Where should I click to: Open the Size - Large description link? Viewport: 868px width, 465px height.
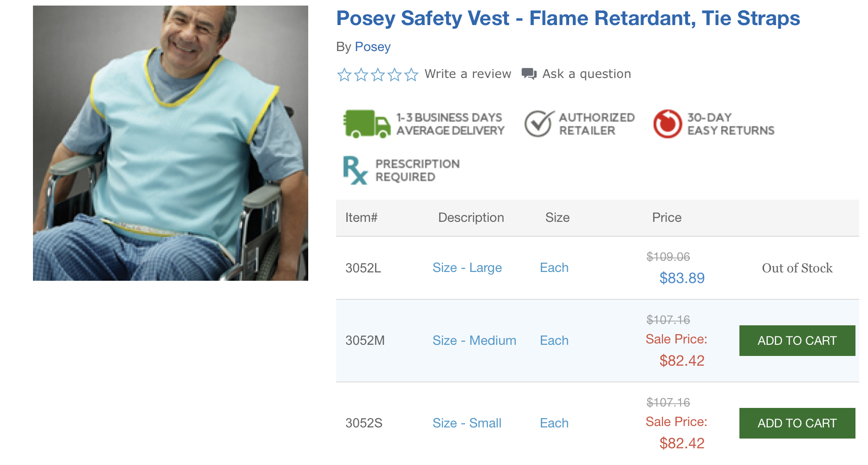click(467, 268)
